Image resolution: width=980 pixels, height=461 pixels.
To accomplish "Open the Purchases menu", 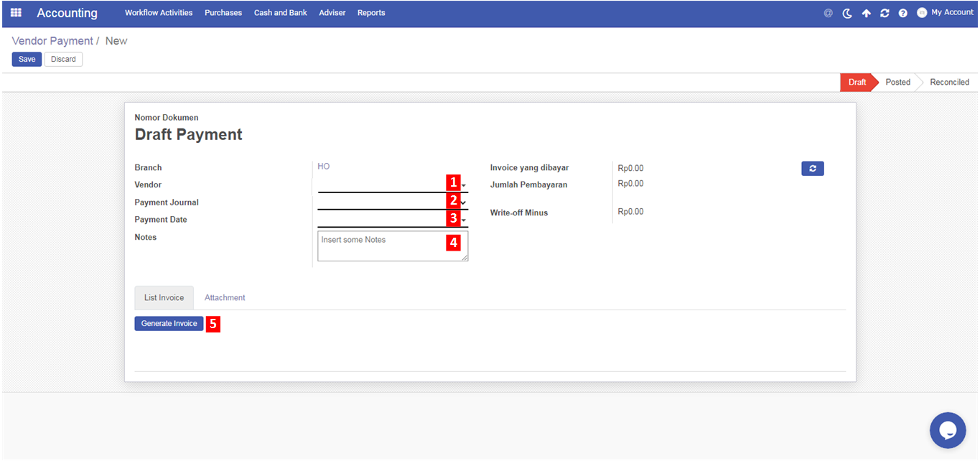I will (223, 13).
